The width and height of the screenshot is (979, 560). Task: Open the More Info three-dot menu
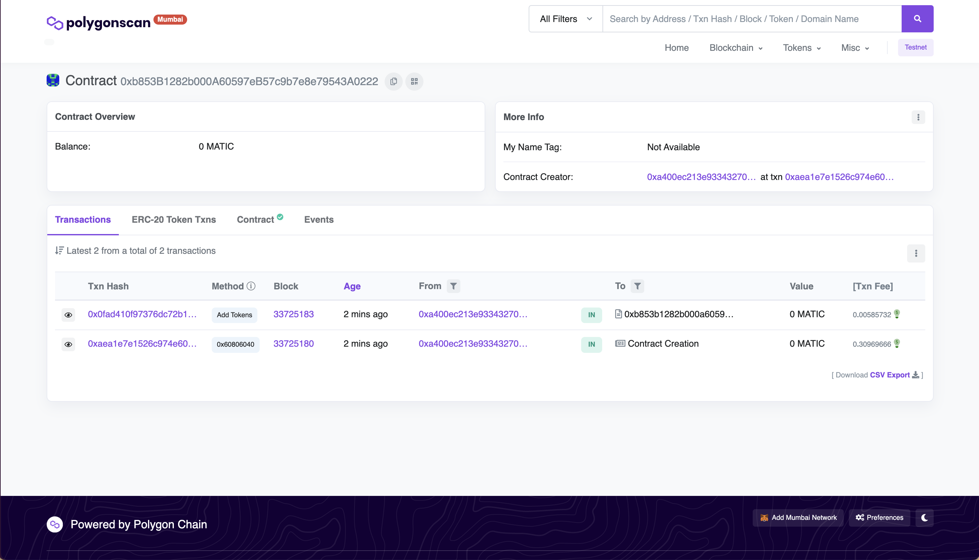[x=918, y=117]
